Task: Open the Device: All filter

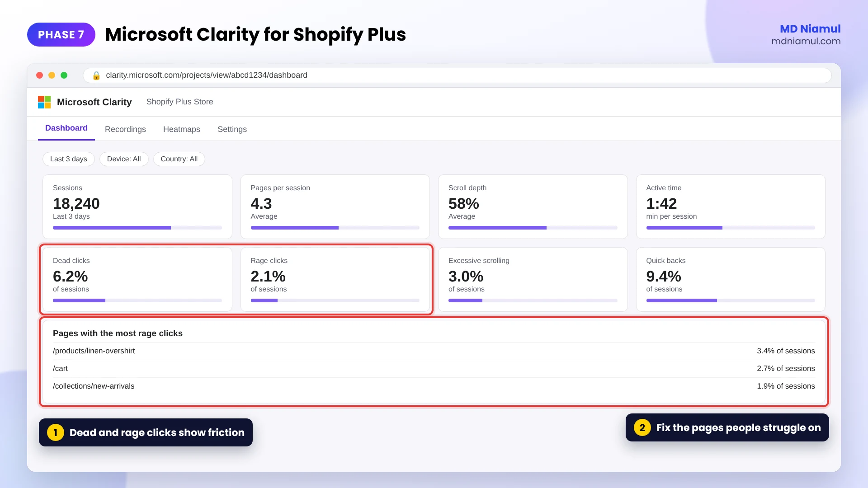Action: pos(124,159)
